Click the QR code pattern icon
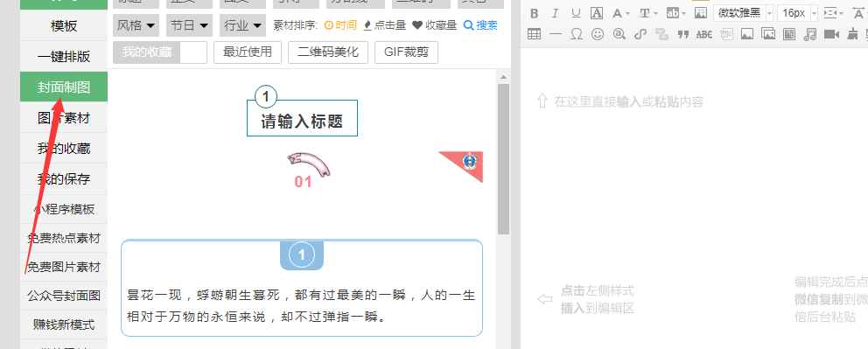Image resolution: width=868 pixels, height=349 pixels. point(789,34)
